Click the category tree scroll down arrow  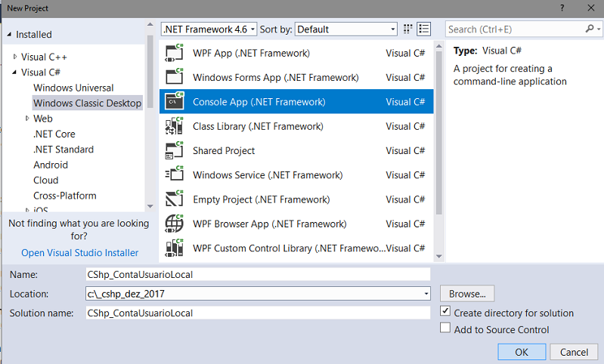pos(150,206)
